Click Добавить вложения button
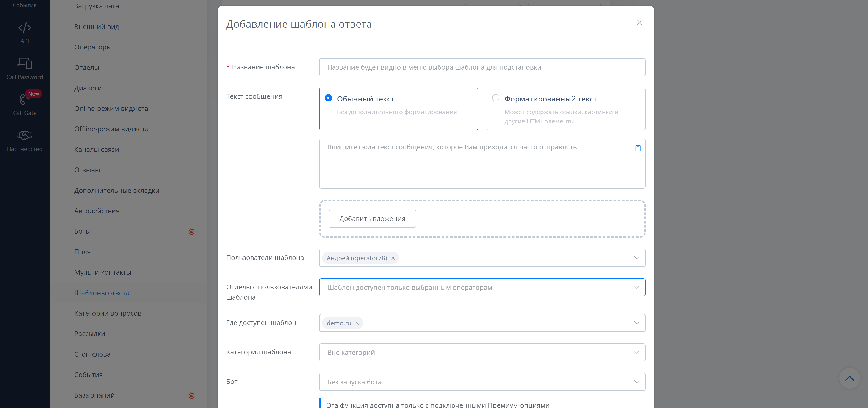The image size is (868, 408). point(372,219)
